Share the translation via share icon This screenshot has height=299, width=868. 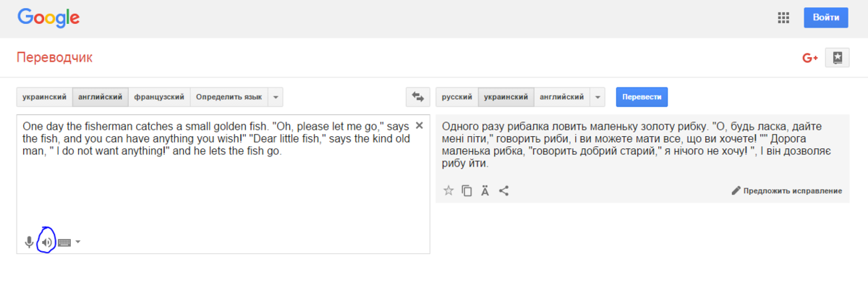click(504, 190)
